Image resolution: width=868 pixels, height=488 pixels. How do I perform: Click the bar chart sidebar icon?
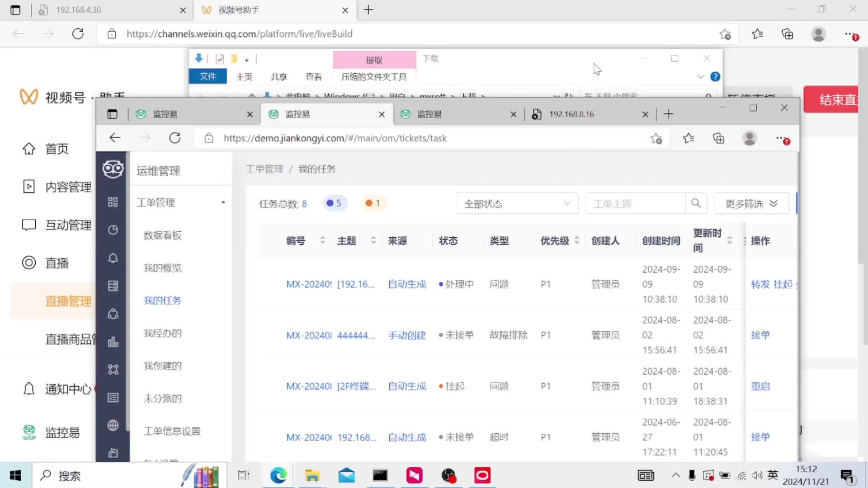[113, 342]
